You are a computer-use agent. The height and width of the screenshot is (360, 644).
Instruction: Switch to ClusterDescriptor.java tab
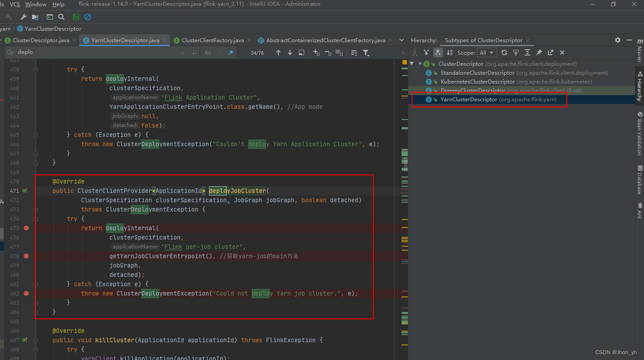[41, 40]
